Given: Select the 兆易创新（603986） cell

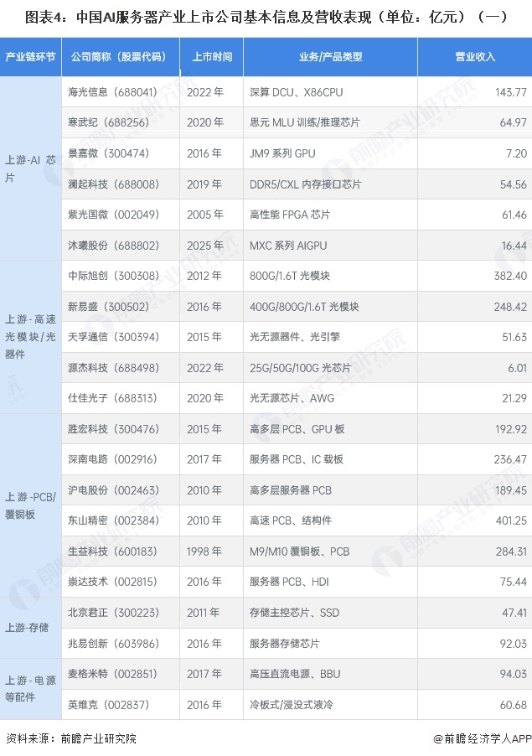Looking at the screenshot, I should 121,644.
